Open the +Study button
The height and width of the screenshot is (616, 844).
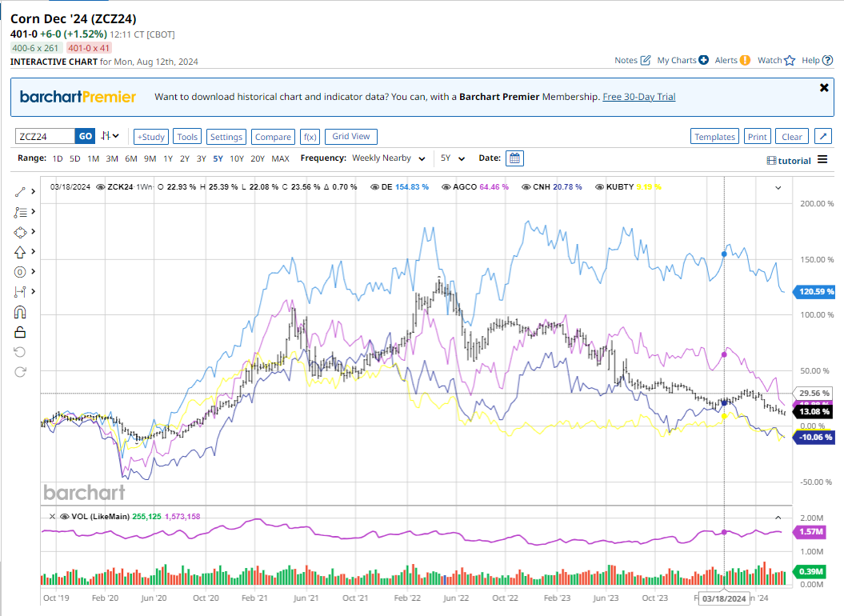tap(151, 137)
